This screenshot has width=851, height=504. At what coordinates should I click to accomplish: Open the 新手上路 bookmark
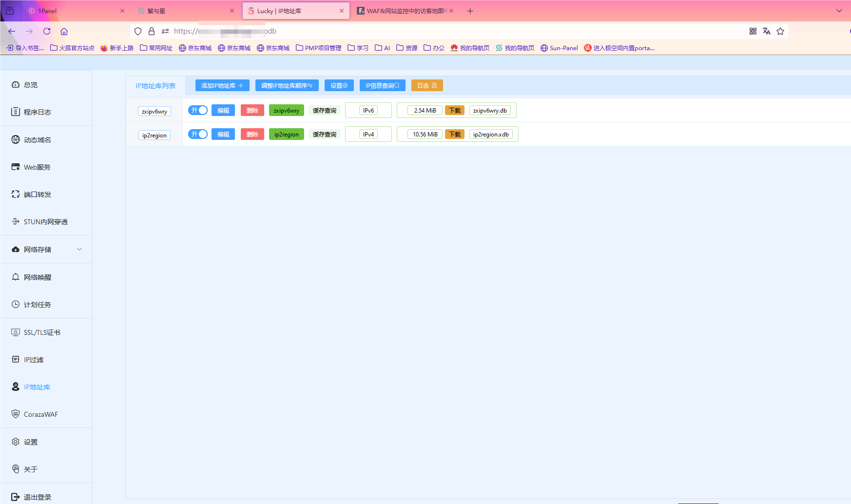(x=117, y=48)
